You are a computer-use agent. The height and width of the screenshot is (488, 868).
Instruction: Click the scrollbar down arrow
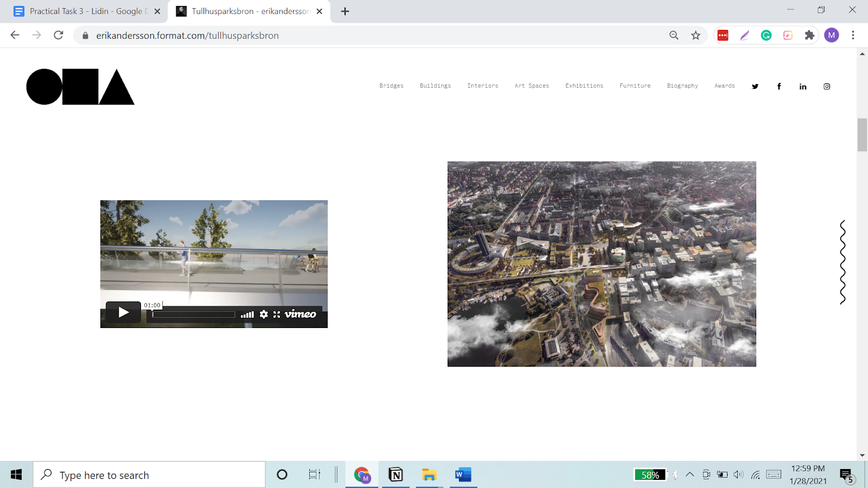pyautogui.click(x=862, y=455)
